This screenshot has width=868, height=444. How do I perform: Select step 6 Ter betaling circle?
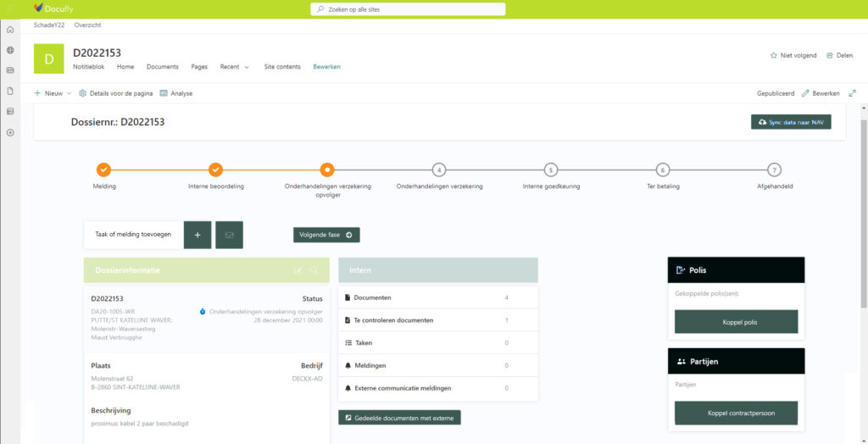point(663,169)
